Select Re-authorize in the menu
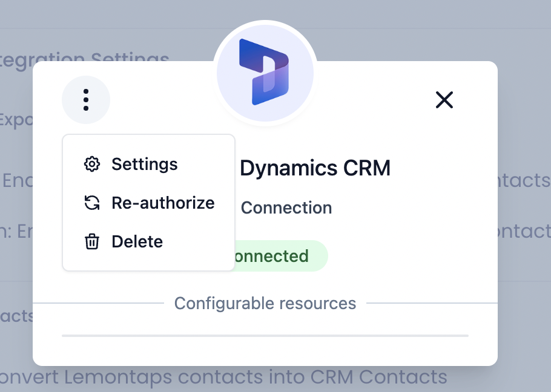The height and width of the screenshot is (392, 551). 148,203
